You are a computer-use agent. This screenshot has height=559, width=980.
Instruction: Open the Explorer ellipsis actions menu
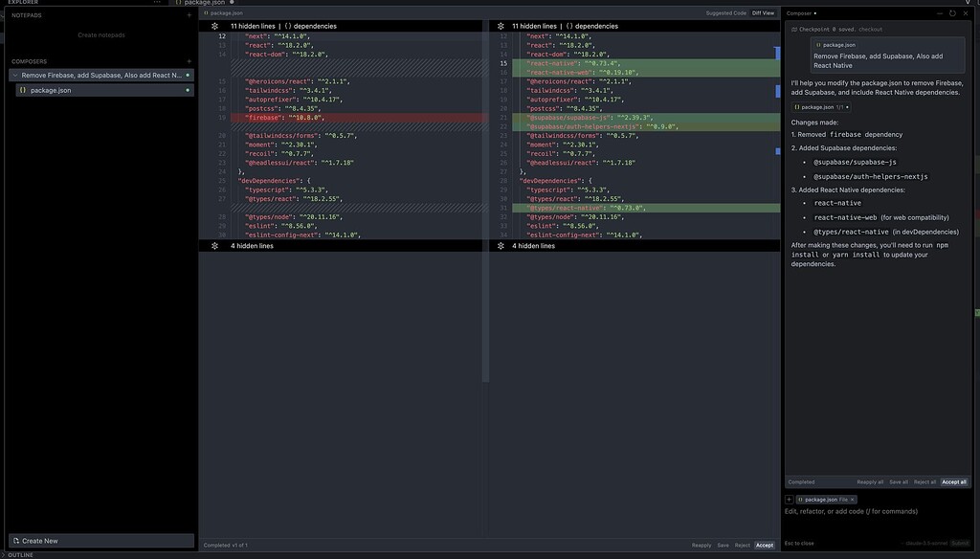pos(155,3)
